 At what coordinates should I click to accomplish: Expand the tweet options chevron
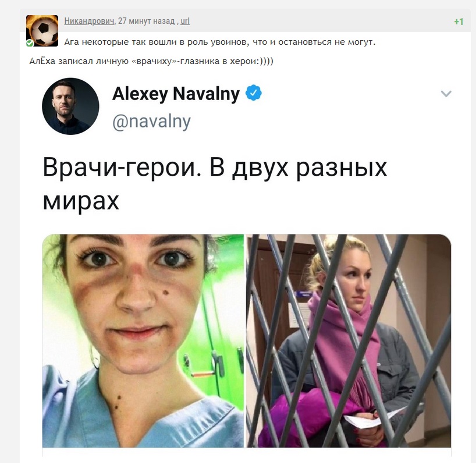click(446, 94)
